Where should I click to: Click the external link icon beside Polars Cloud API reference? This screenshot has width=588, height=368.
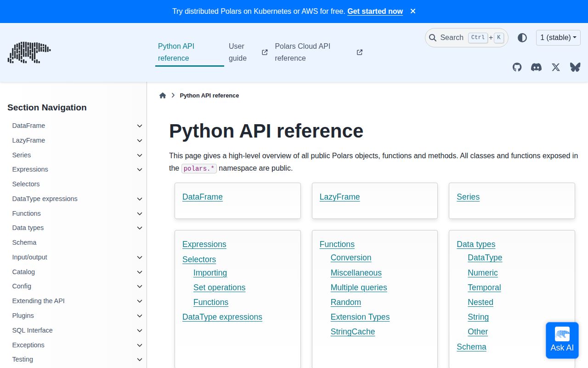click(x=360, y=52)
